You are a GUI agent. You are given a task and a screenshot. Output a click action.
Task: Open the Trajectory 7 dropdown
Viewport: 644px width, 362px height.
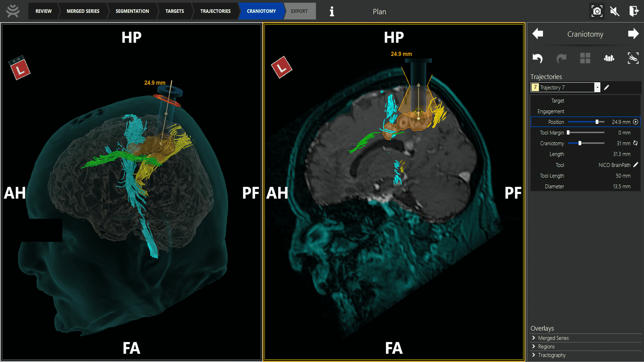[597, 87]
